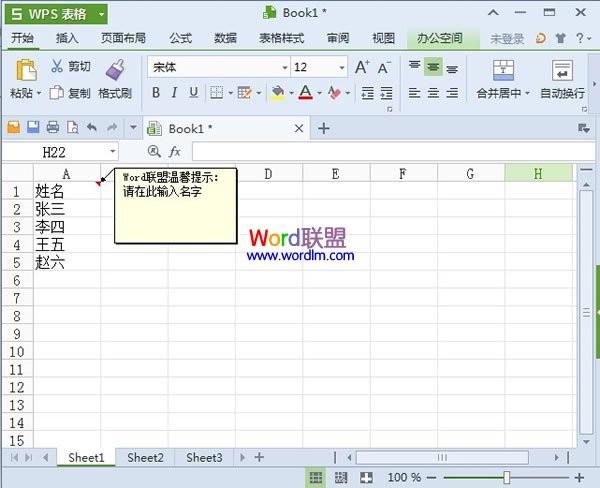Add a new document tab with plus
600x488 pixels.
[x=324, y=128]
